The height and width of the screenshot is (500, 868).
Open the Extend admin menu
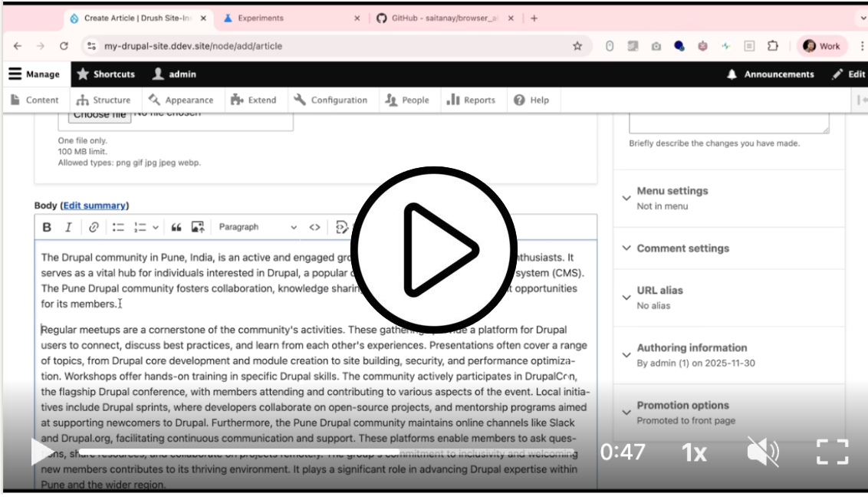pos(254,100)
